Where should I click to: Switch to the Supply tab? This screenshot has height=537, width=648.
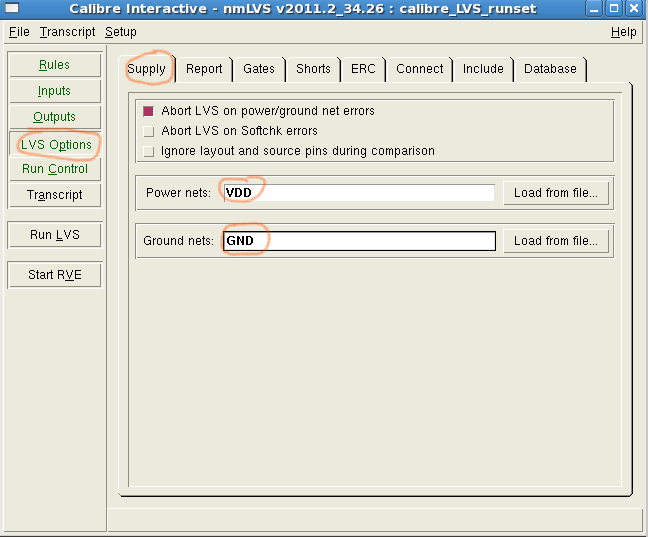click(x=146, y=69)
